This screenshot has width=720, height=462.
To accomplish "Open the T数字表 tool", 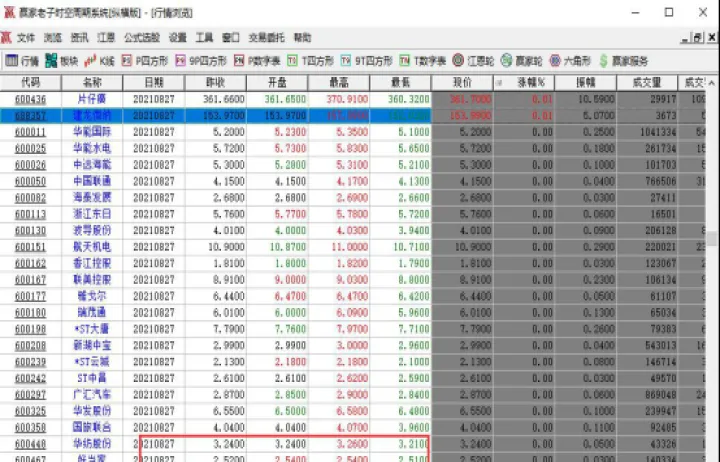I will point(423,61).
